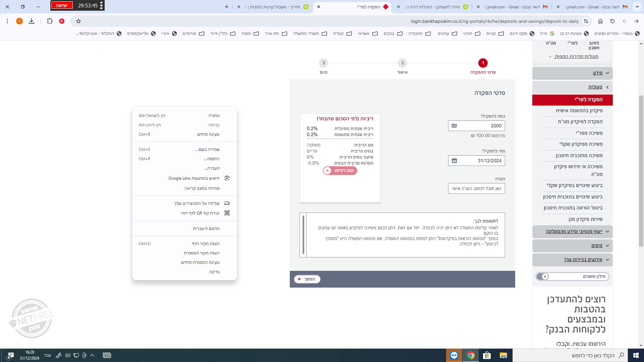Click the QR code icon in context menu

pos(227,213)
